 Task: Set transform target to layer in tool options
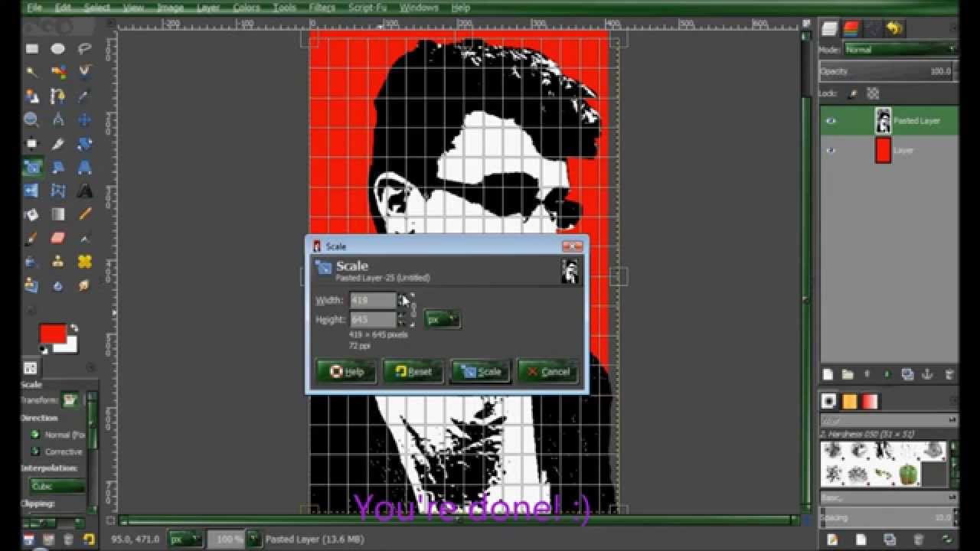click(70, 399)
